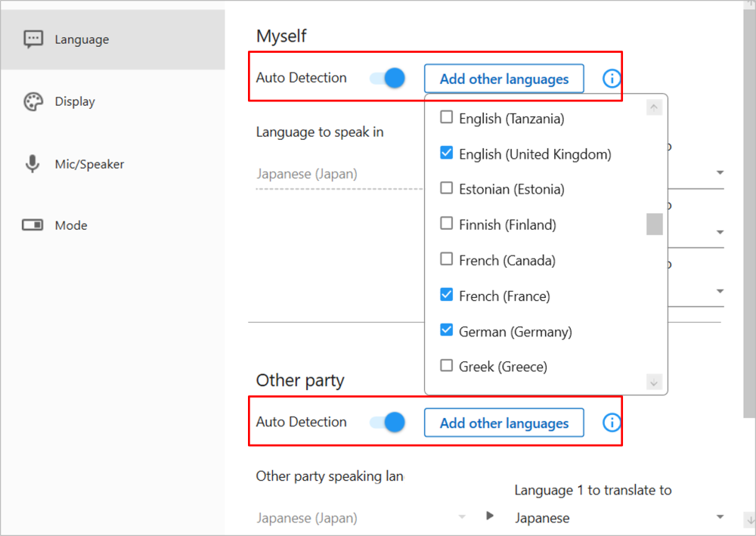
Task: Show info tooltip for Myself auto detection
Action: pyautogui.click(x=612, y=79)
